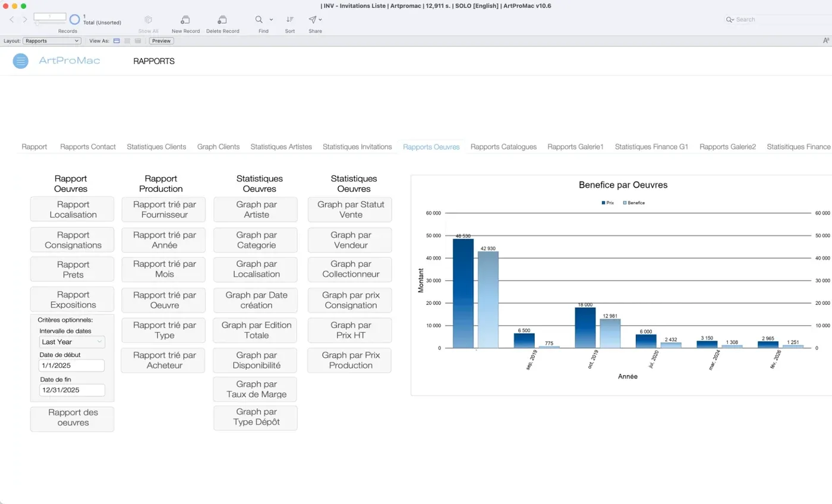Open the Statistiques Artistes tab
Viewport: 832px width, 504px height.
(281, 147)
